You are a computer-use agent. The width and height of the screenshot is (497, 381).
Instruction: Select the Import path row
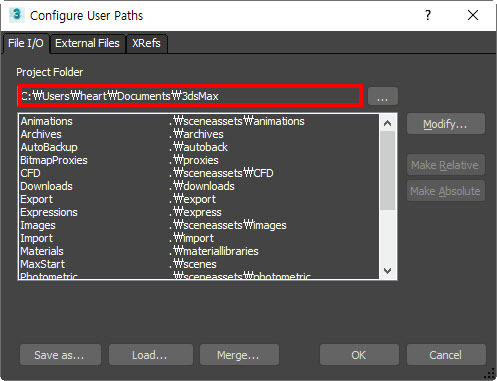coord(199,238)
